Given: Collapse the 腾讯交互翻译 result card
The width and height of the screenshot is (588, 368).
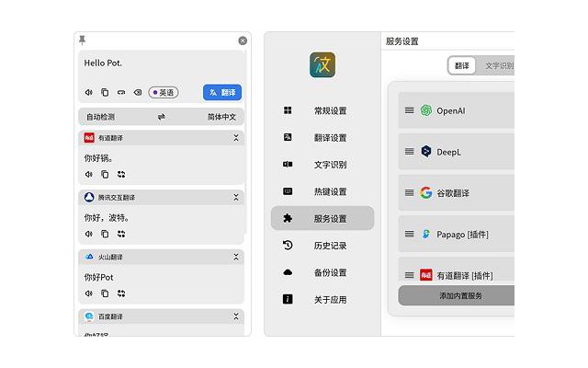Looking at the screenshot, I should point(236,197).
